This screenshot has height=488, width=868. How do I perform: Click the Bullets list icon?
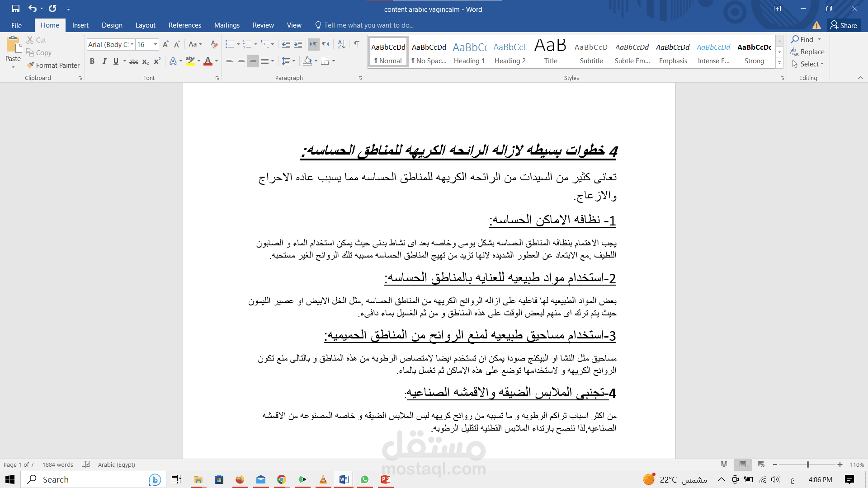230,44
